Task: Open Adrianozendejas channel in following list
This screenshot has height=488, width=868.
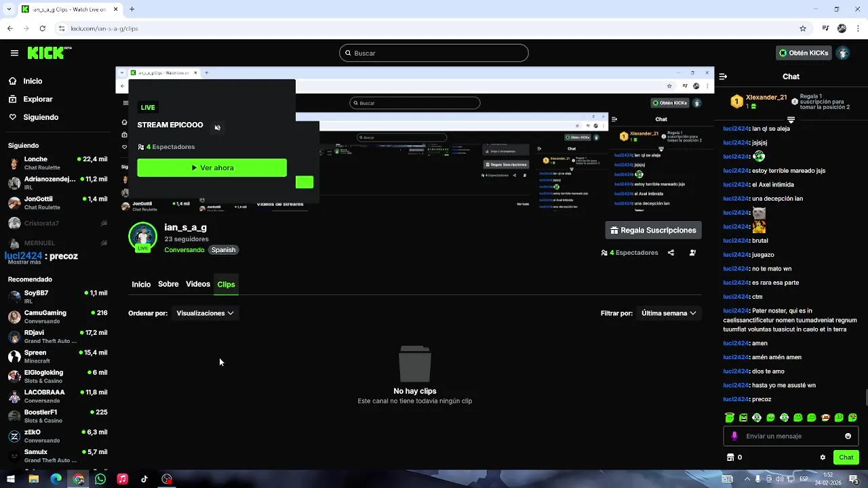Action: [x=58, y=183]
